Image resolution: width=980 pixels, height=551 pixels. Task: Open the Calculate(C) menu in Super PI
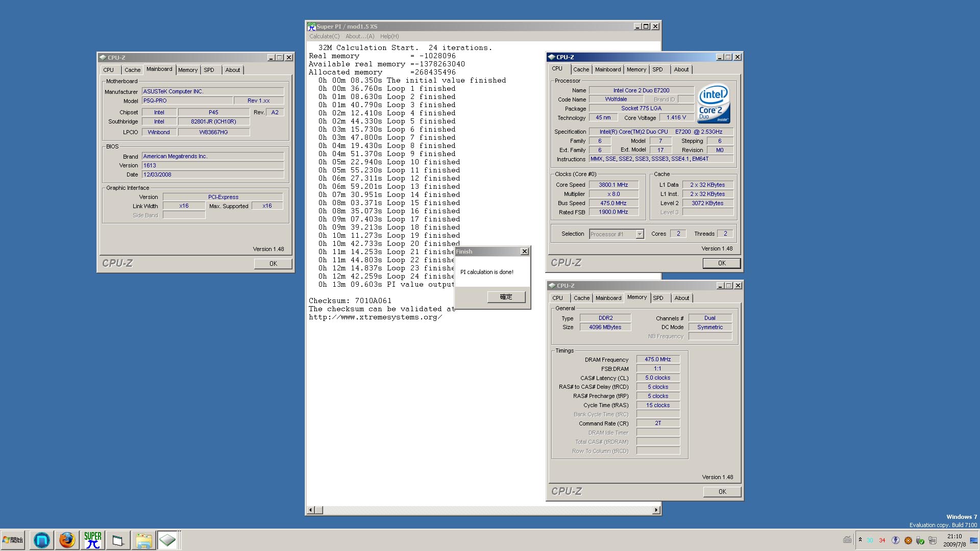(x=324, y=36)
